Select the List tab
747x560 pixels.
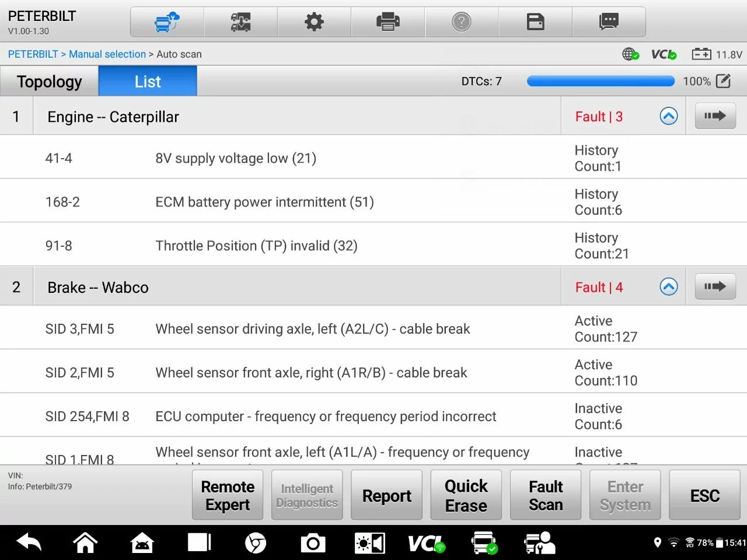tap(148, 81)
